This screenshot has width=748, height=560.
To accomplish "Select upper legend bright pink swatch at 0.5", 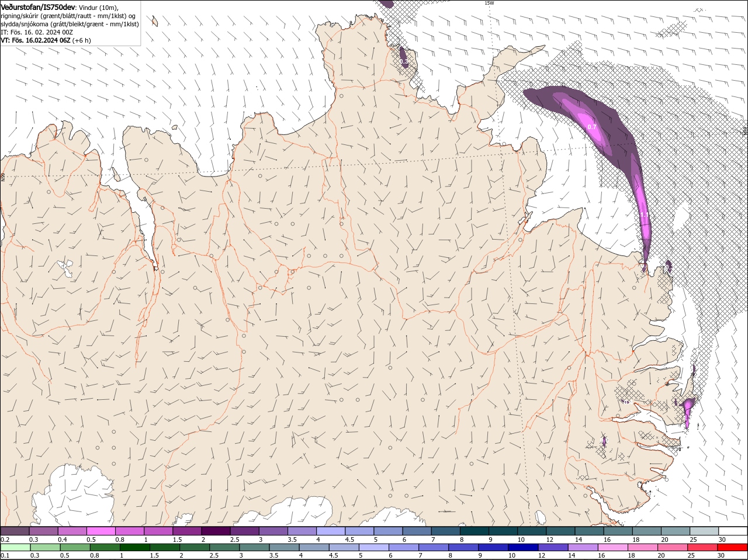I will (101, 531).
